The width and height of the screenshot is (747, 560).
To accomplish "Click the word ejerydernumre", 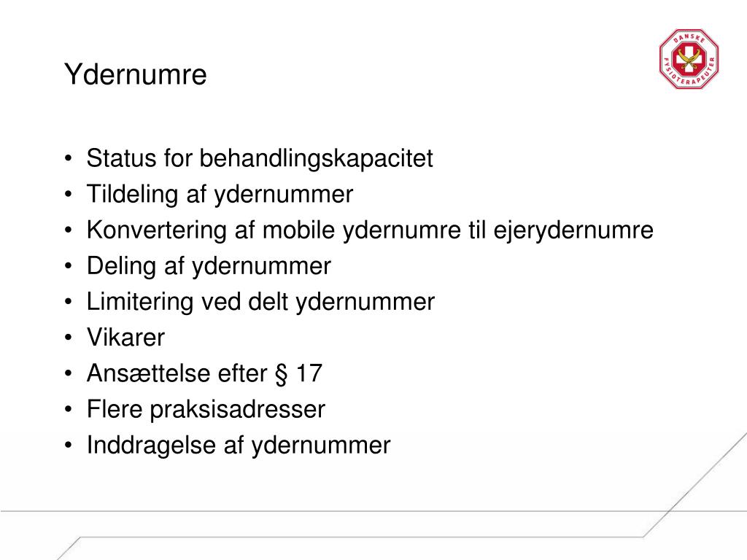I will coord(573,230).
